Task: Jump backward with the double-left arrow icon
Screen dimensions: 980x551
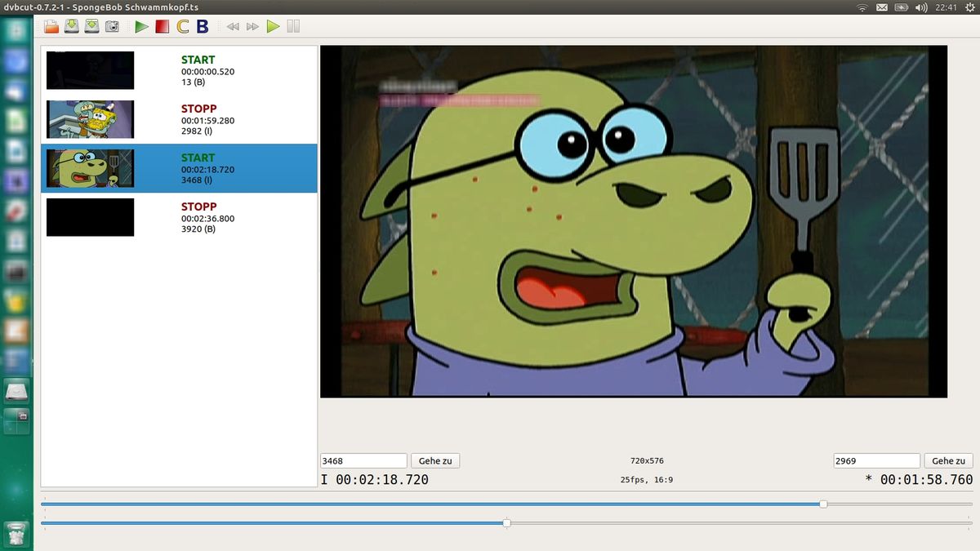Action: [x=233, y=26]
